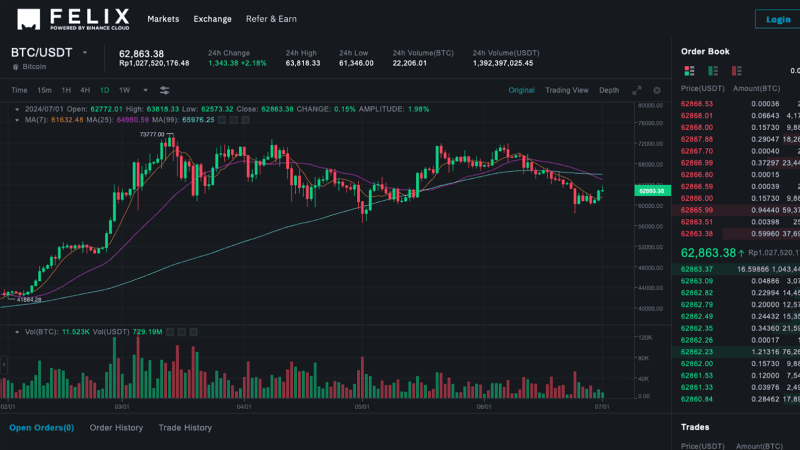Open the BTC/USDT pair selector dropdown
Image resolution: width=800 pixels, height=450 pixels.
pyautogui.click(x=85, y=53)
